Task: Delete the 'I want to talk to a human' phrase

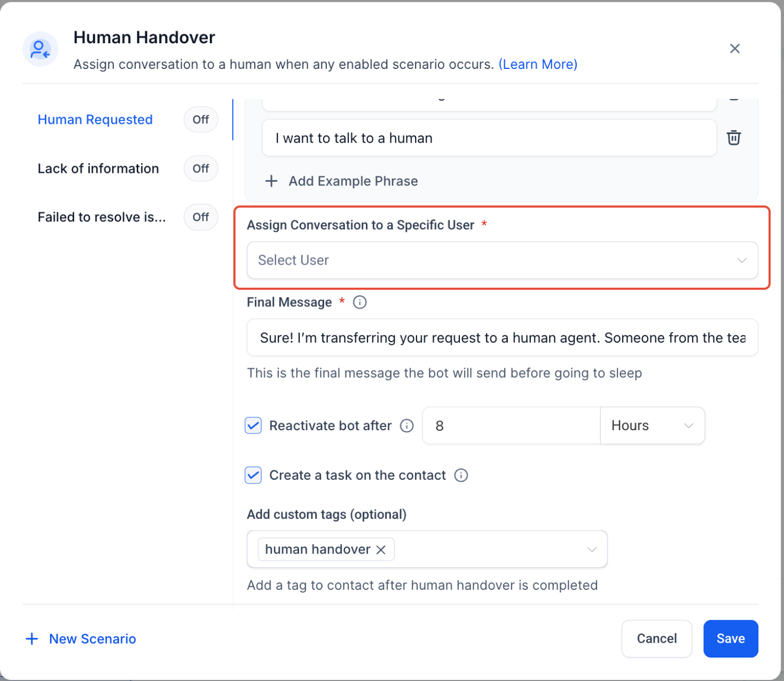Action: [x=734, y=138]
